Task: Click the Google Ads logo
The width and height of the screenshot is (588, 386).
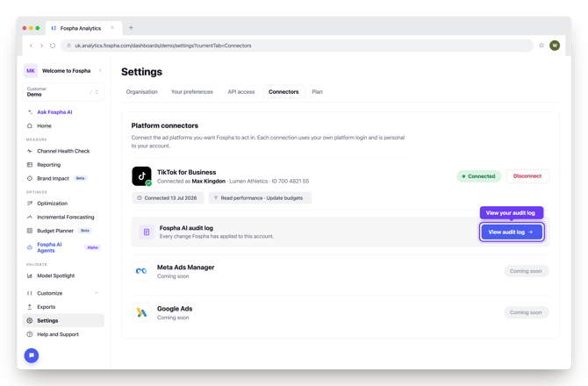Action: pos(141,312)
